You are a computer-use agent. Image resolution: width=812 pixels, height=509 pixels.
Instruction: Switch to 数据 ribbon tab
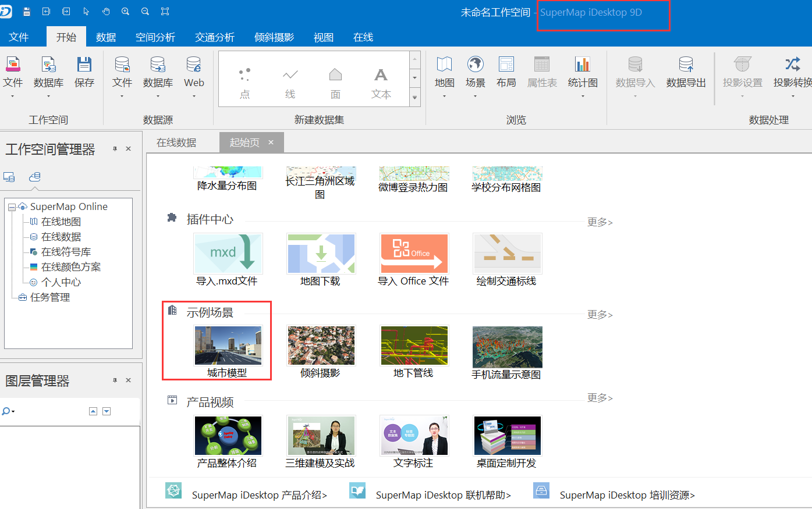(106, 37)
